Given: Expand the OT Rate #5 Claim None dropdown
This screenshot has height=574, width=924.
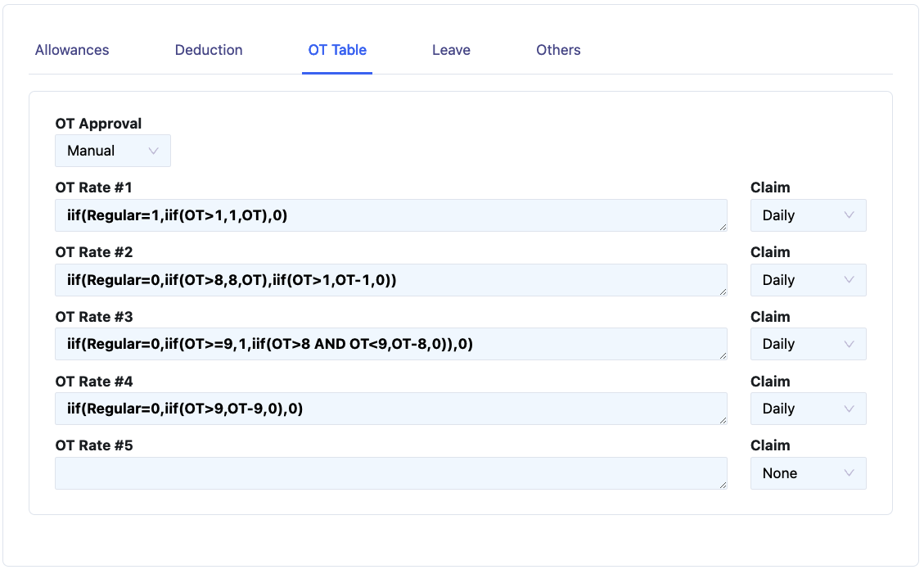Looking at the screenshot, I should pos(808,473).
